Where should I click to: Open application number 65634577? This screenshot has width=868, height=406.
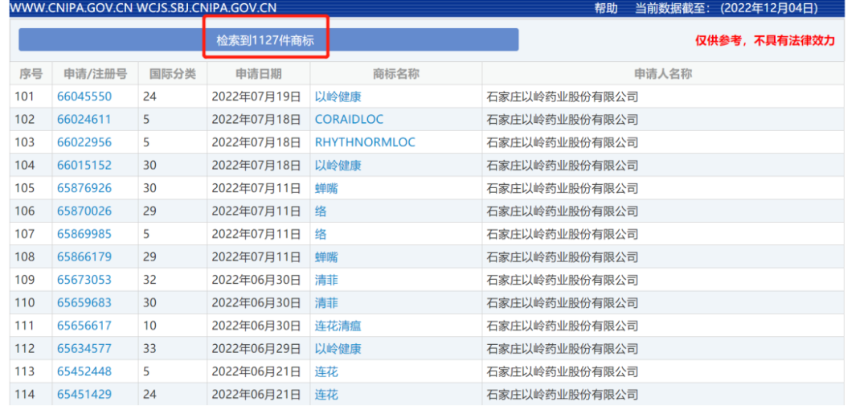[x=84, y=349]
